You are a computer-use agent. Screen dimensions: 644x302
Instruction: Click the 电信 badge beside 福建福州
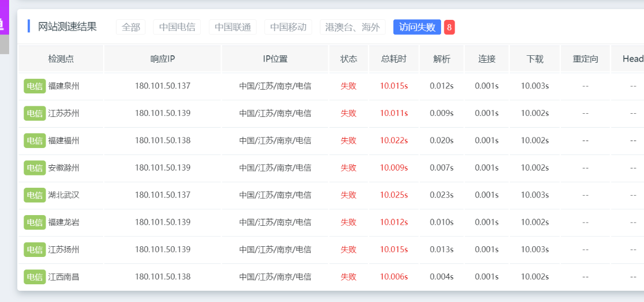click(x=35, y=141)
